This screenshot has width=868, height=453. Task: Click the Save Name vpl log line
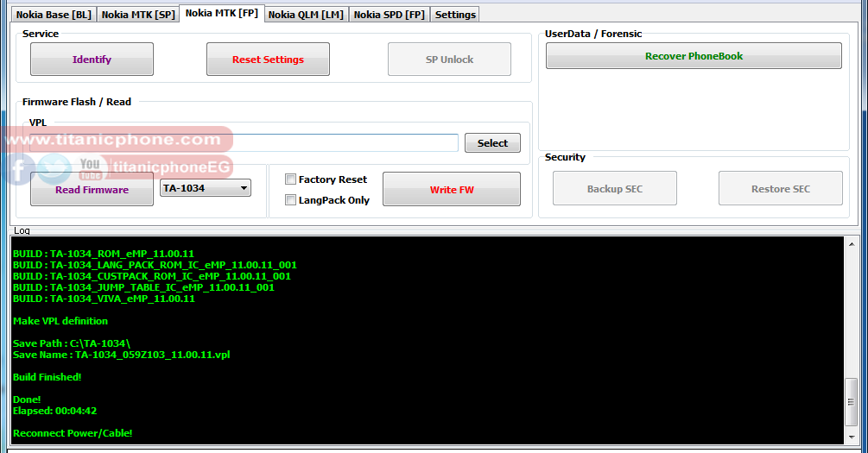[x=122, y=355]
